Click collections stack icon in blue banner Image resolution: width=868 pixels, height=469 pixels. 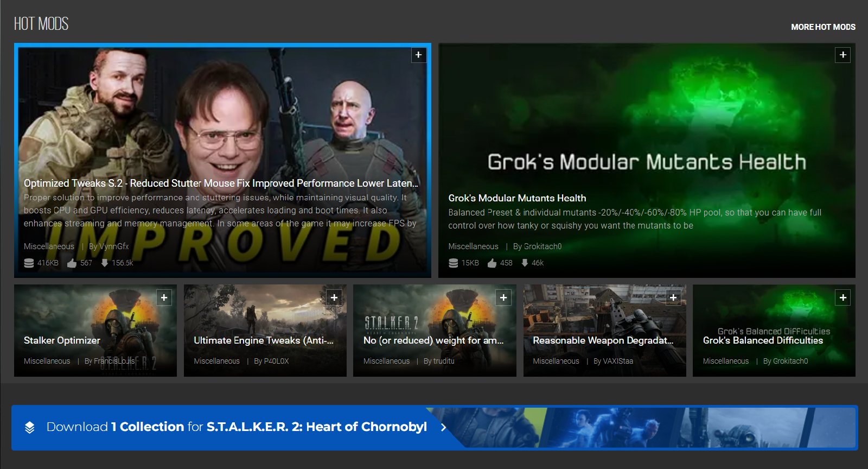pyautogui.click(x=30, y=427)
